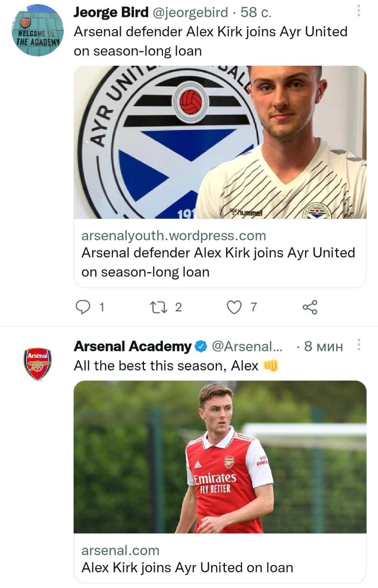
Task: Tap the share icon under Jeorge Bird's tweet
Action: 310,307
